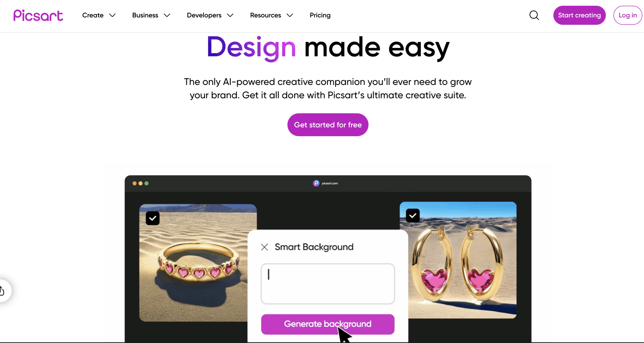Click Get started for free
Screen dimensions: 644x343
(x=328, y=125)
